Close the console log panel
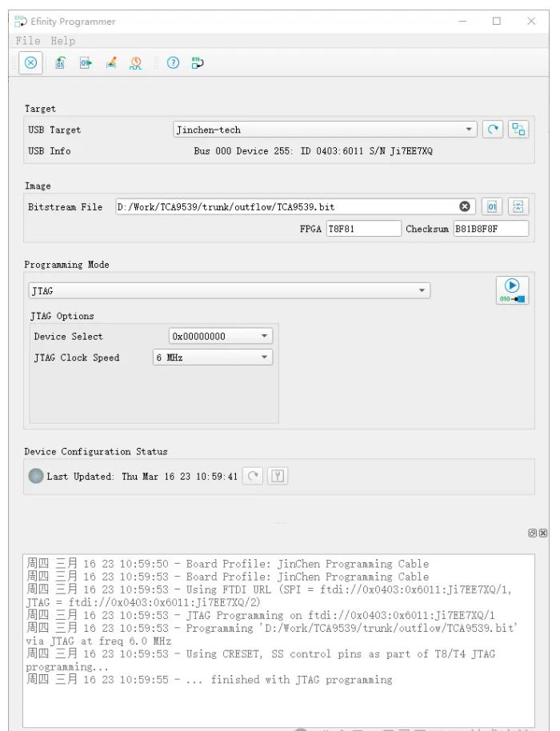Screen dimensions: 560x731 pos(543,533)
